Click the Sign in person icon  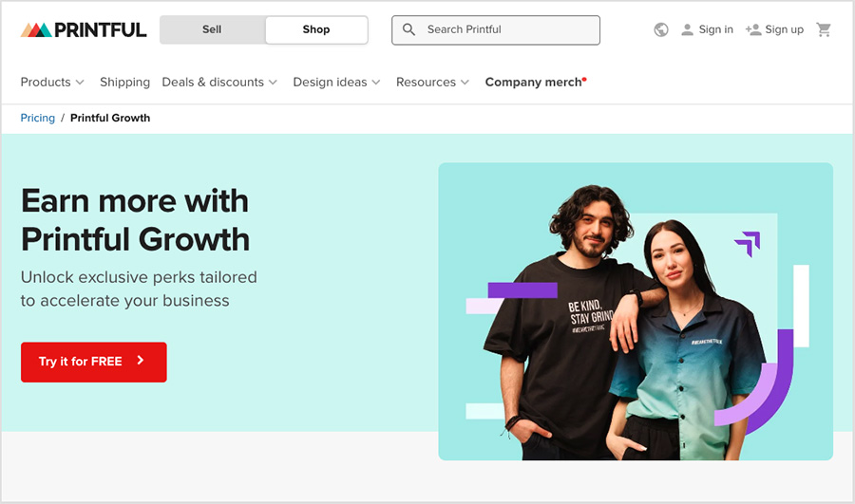click(x=687, y=29)
